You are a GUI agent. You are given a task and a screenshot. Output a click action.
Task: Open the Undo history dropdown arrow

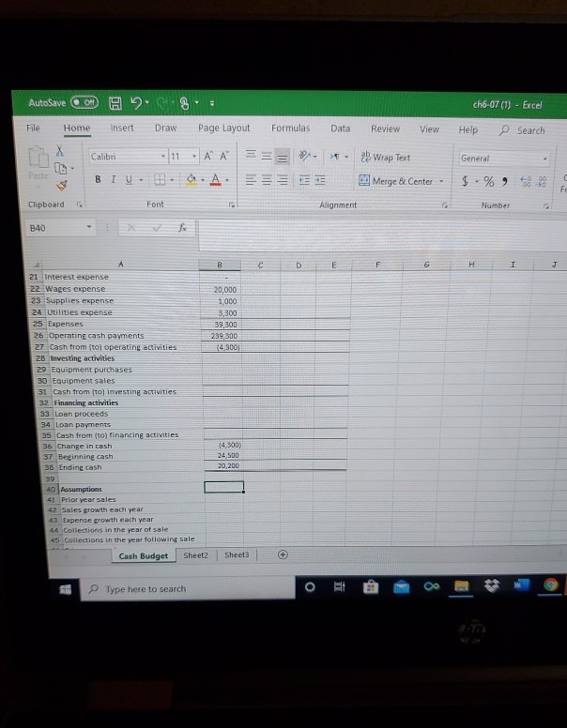pyautogui.click(x=147, y=102)
